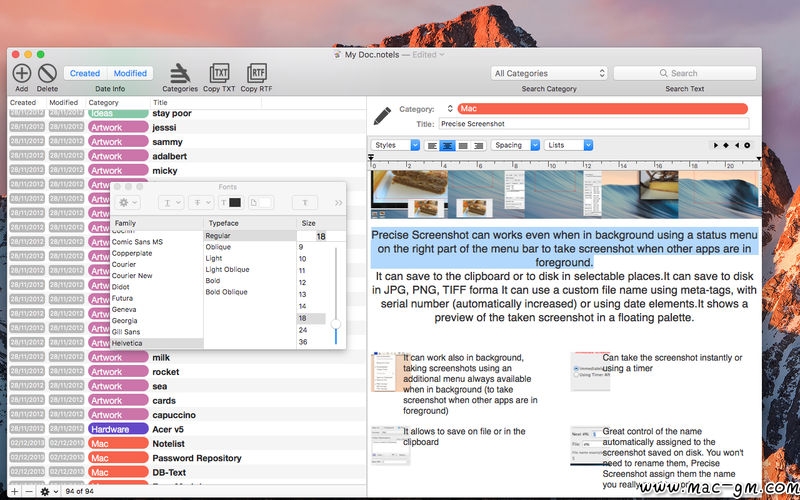Choose the Light typeface
Image resolution: width=800 pixels, height=500 pixels.
point(214,258)
